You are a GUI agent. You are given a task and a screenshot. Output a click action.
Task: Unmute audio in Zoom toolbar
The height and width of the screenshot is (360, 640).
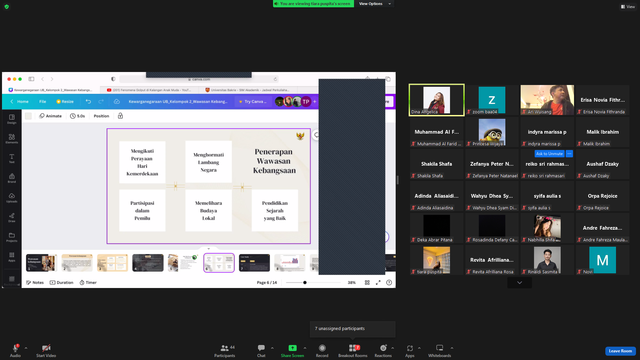[15, 350]
